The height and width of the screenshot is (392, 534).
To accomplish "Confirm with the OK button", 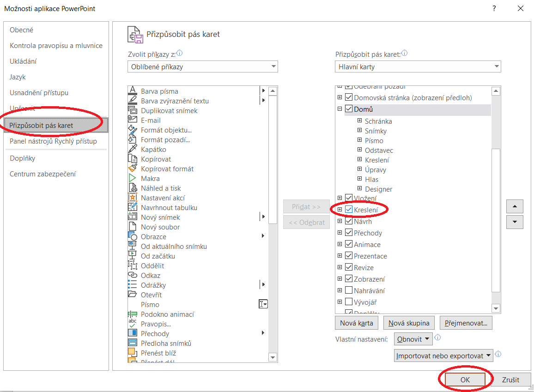I will [x=465, y=380].
